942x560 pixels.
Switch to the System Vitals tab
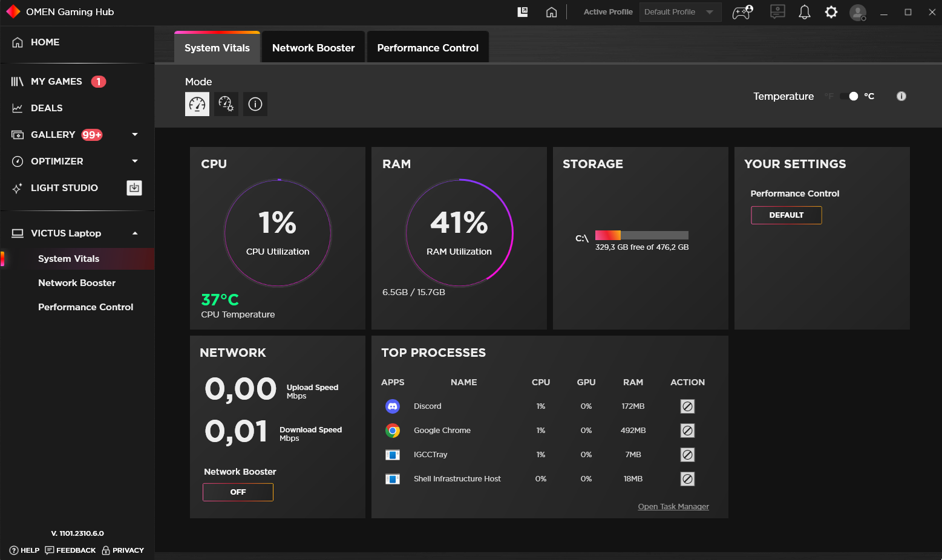click(217, 48)
